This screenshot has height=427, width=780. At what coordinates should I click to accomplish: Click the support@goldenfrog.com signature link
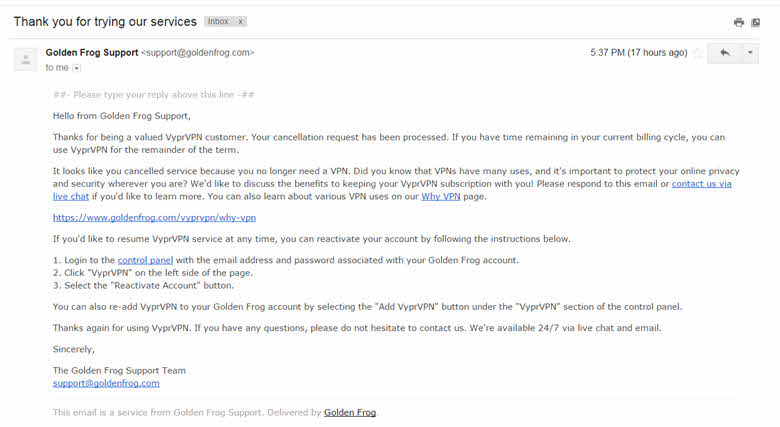click(106, 383)
